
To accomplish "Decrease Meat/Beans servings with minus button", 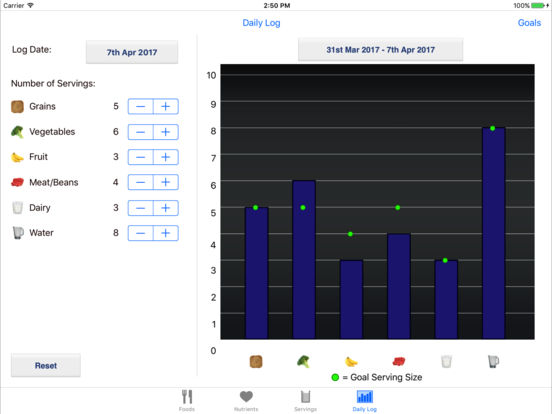I will coord(140,182).
